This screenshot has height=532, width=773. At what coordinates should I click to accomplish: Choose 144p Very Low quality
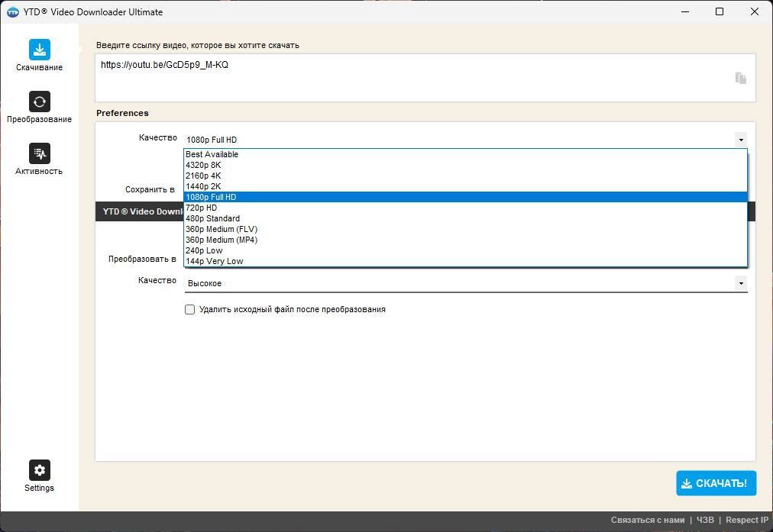coord(465,261)
